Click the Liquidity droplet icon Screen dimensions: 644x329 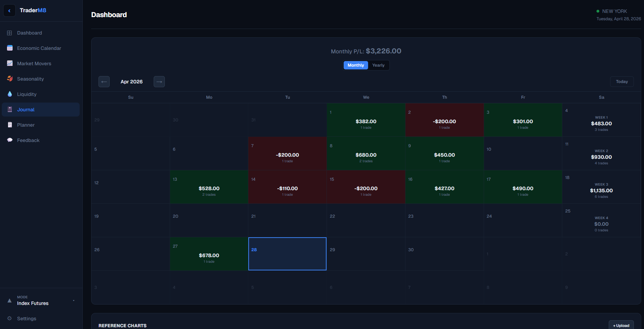point(10,94)
